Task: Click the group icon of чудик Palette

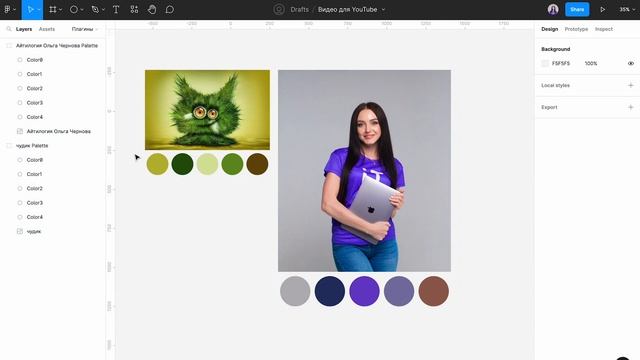Action: [x=9, y=145]
